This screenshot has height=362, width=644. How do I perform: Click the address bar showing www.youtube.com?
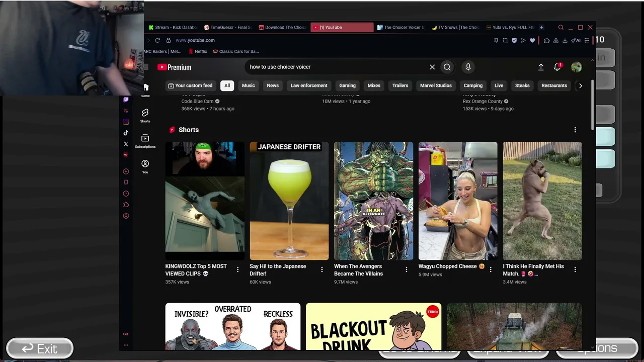(x=195, y=40)
